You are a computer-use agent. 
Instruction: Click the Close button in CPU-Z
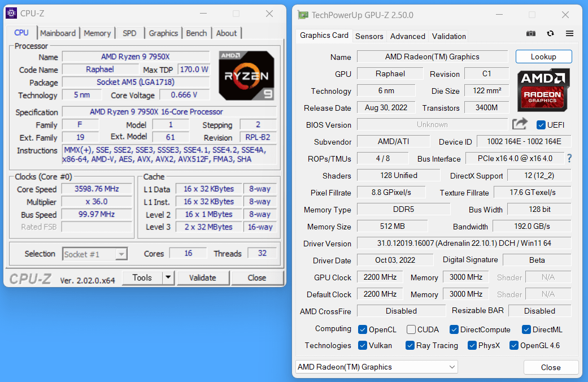[257, 277]
